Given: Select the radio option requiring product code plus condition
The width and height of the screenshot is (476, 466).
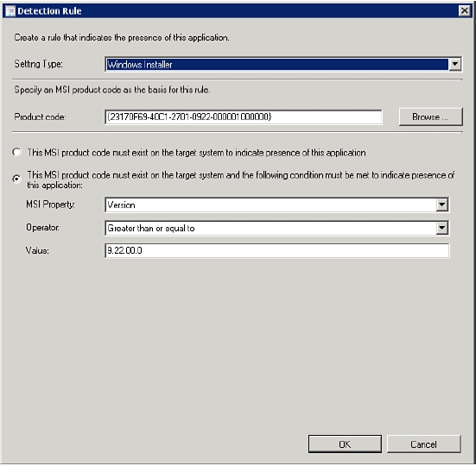Looking at the screenshot, I should pos(16,179).
